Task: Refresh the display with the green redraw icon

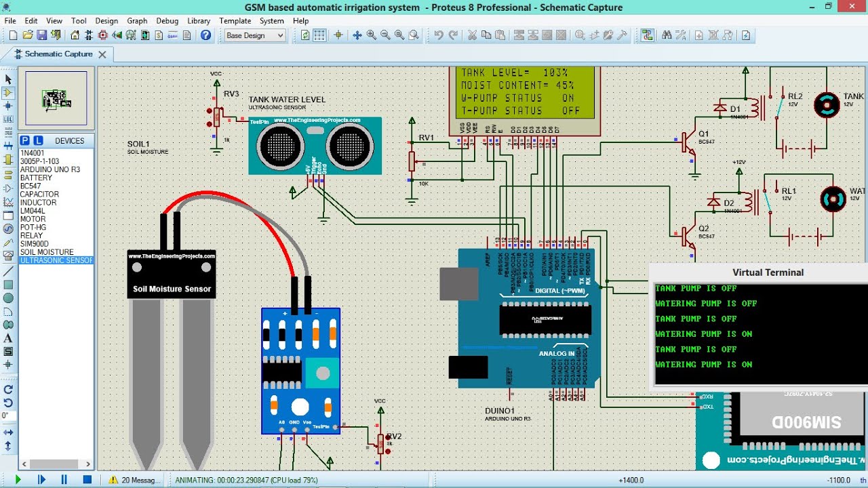Action: pyautogui.click(x=305, y=35)
